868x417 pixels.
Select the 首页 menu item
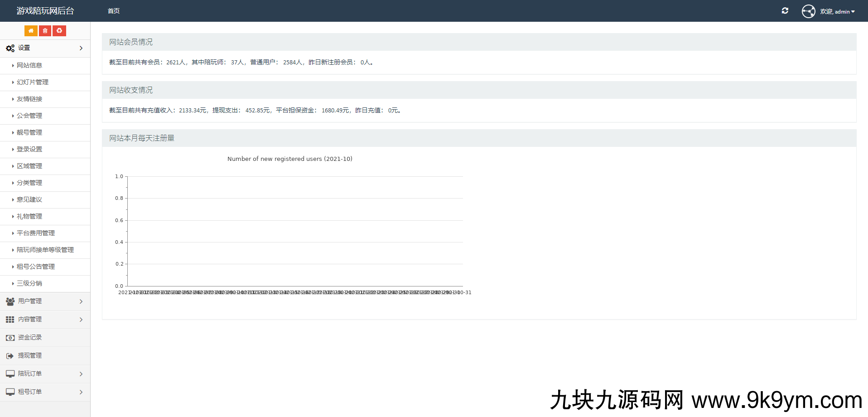[113, 11]
